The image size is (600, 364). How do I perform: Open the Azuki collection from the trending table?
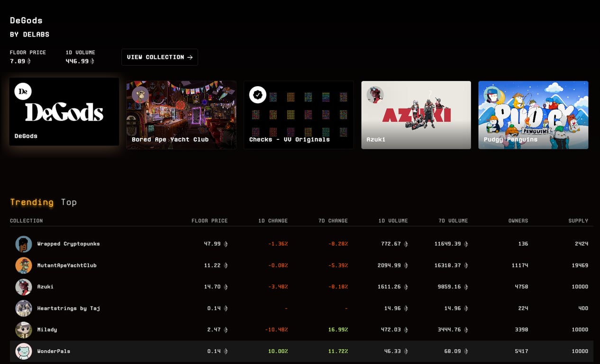pyautogui.click(x=46, y=287)
